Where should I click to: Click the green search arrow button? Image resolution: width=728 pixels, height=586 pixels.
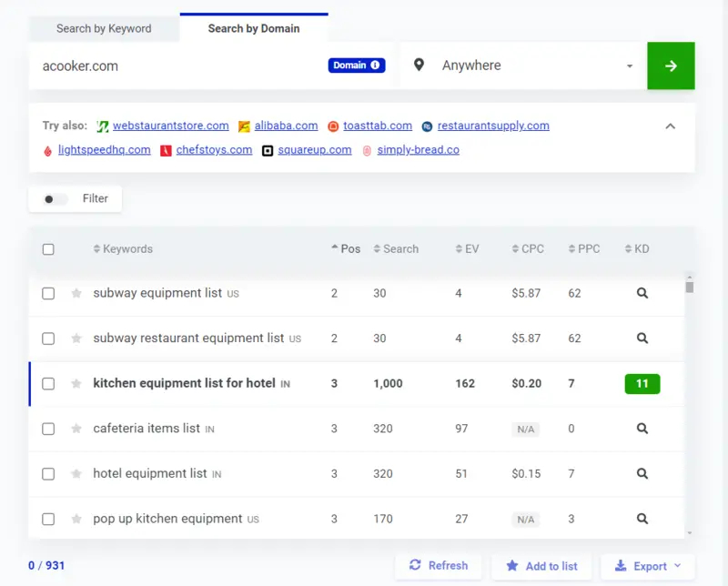(x=671, y=66)
